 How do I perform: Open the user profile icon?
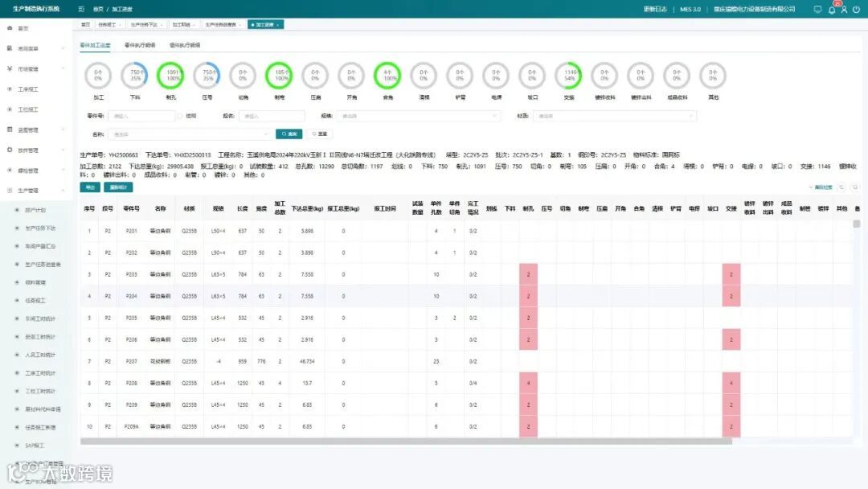click(844, 10)
